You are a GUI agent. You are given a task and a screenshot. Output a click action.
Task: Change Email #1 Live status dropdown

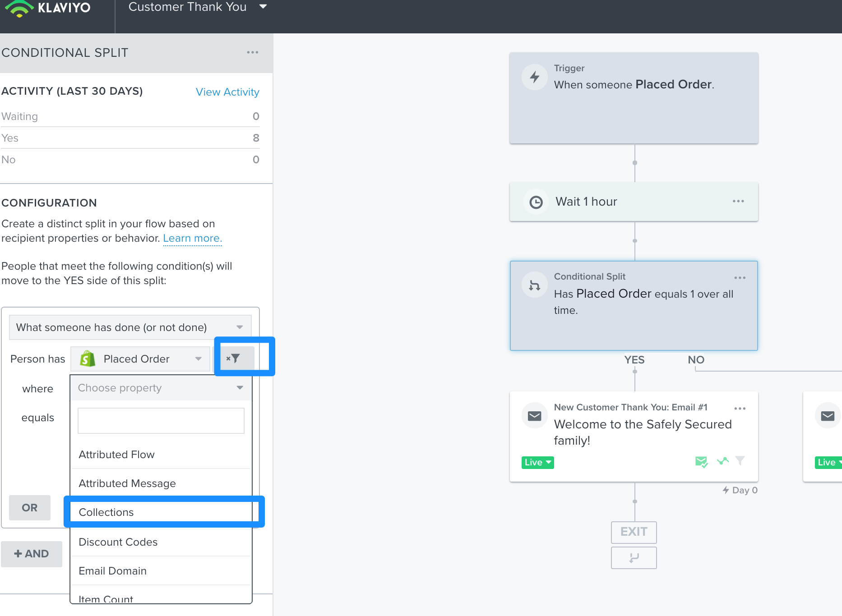click(x=538, y=462)
